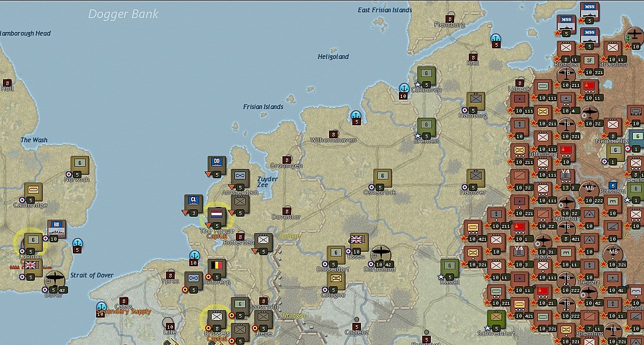Select the CL cruiser near The Hague
644x345 pixels.
click(193, 203)
